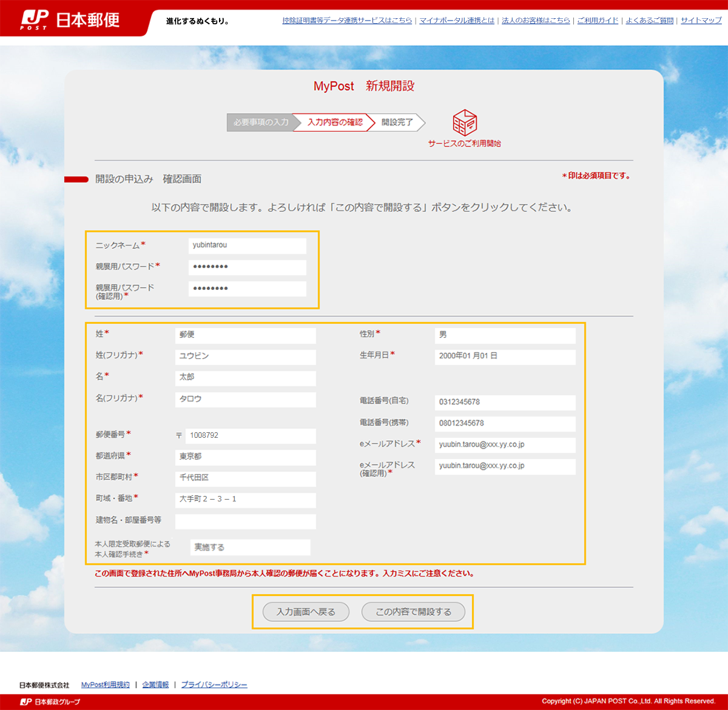Open プライバシーポリシー footer link

[214, 685]
